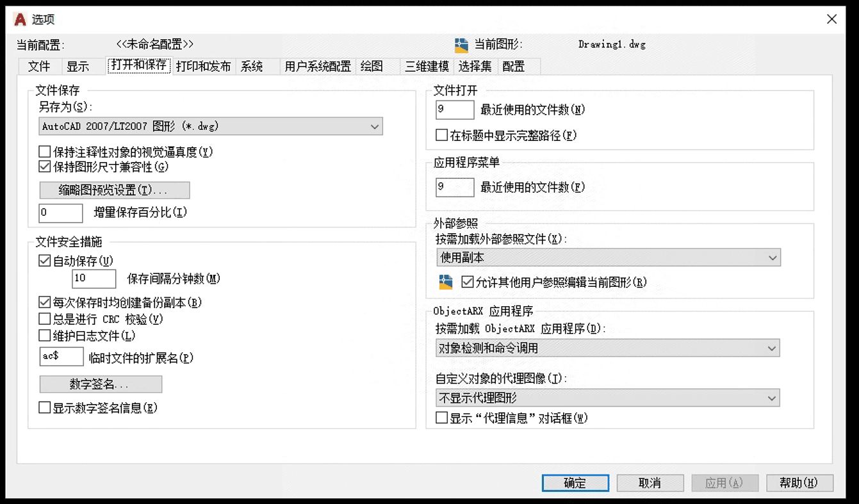This screenshot has width=859, height=504.
Task: Open the 三维建模 tab
Action: [427, 66]
